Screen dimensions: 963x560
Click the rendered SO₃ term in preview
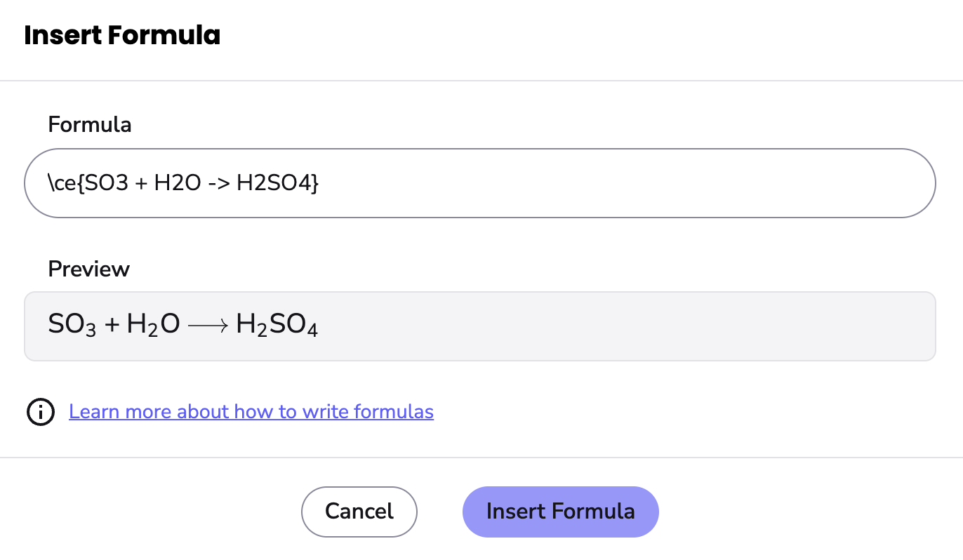pyautogui.click(x=72, y=325)
